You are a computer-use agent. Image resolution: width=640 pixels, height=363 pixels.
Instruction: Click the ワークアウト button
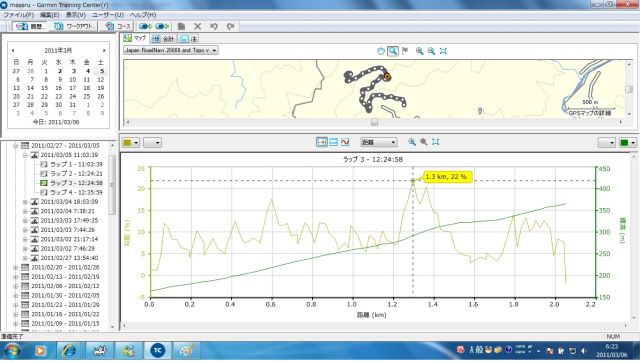[76, 26]
